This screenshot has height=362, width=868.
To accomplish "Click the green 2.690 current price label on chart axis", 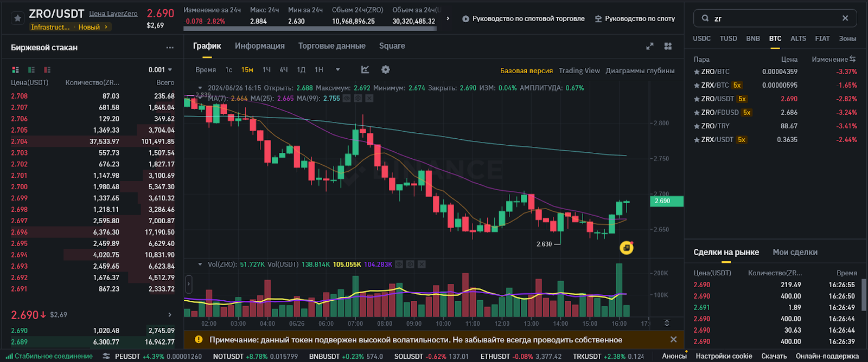I will [667, 201].
